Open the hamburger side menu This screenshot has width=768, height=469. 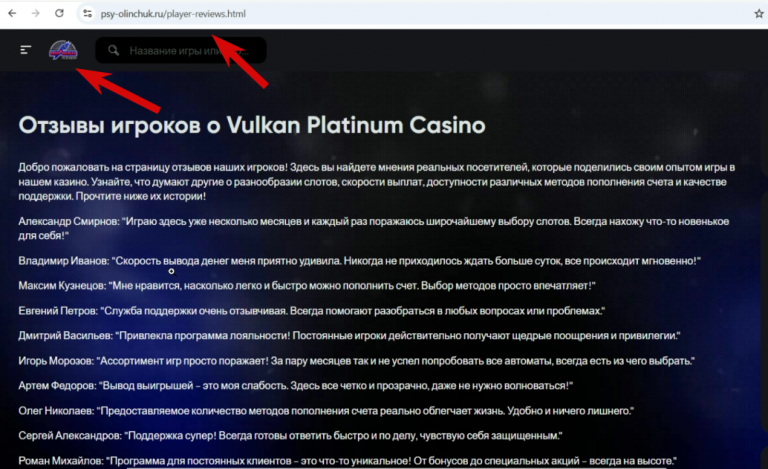pos(25,50)
